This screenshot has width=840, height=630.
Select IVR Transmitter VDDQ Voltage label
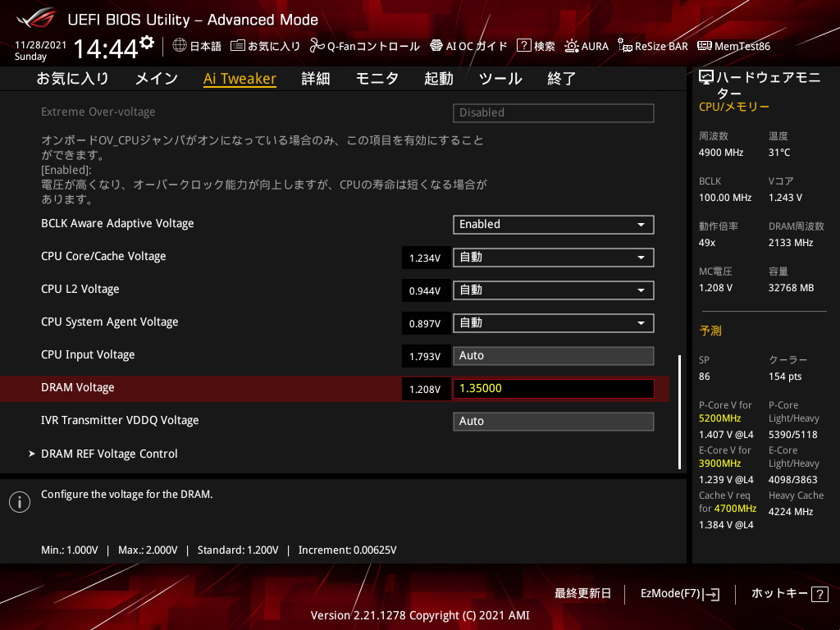[x=120, y=421]
